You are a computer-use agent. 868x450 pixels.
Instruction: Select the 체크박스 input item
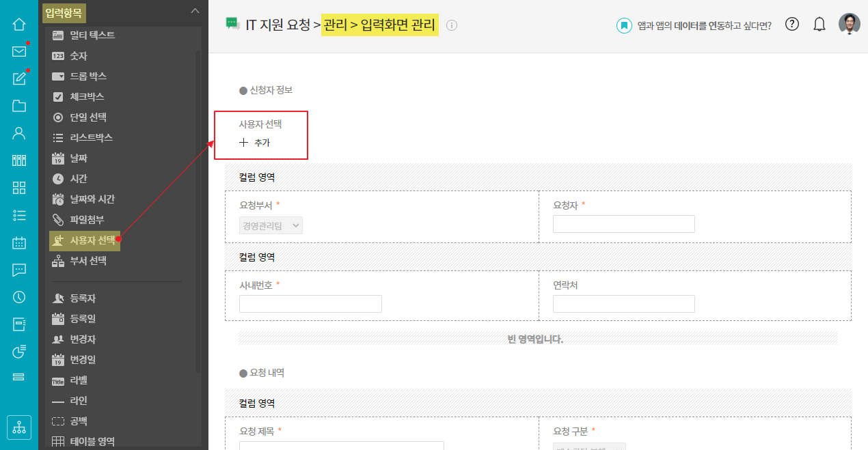(x=87, y=97)
